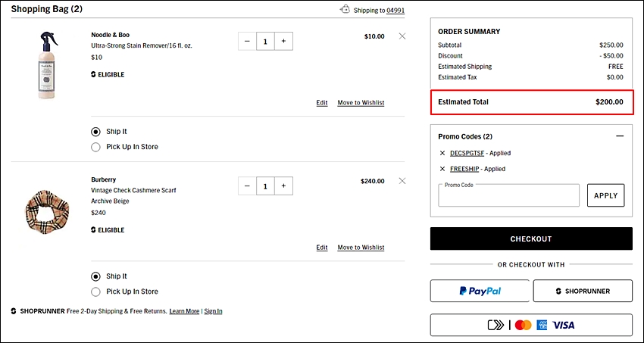
Task: Open the stain remover spray bottle thumbnail
Action: pos(49,65)
